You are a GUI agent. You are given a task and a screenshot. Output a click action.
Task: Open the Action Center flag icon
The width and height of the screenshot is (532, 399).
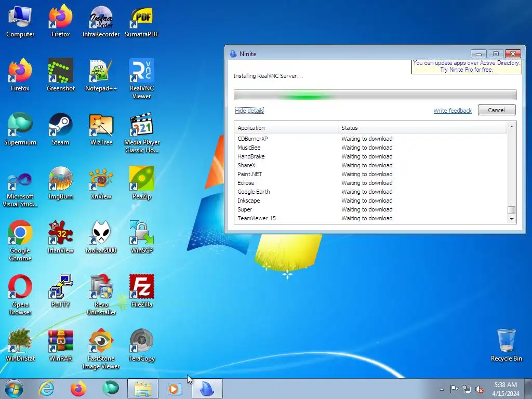454,389
